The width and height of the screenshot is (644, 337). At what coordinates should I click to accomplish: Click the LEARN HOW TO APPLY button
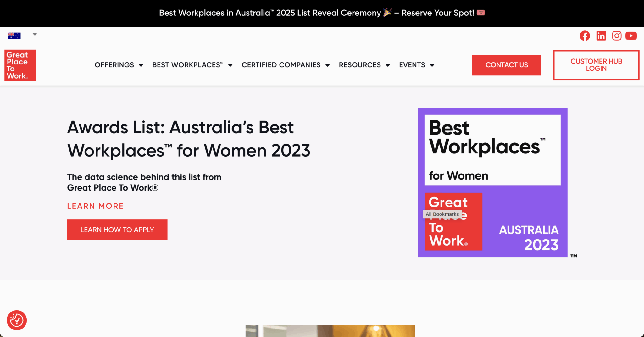pos(117,230)
